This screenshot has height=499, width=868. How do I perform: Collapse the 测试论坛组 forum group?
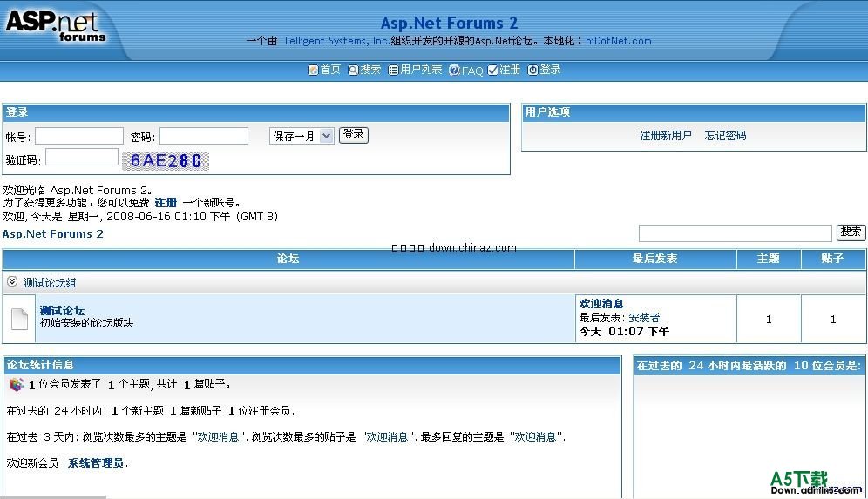click(12, 282)
